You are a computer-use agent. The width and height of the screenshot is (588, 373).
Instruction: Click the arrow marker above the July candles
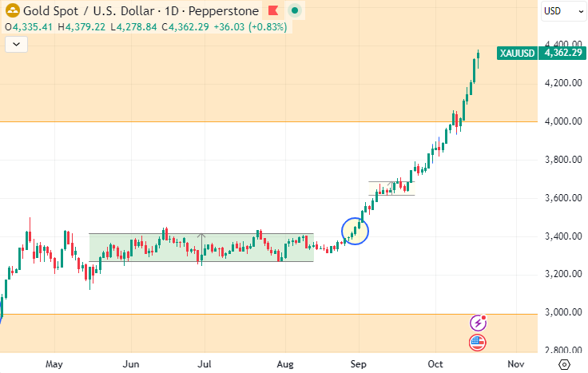201,236
